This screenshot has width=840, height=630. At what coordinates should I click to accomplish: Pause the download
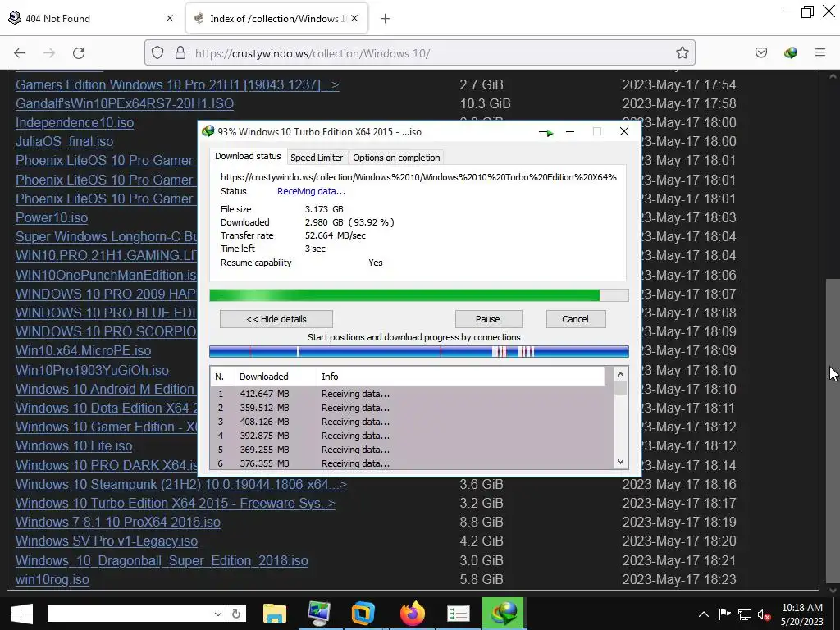point(488,319)
